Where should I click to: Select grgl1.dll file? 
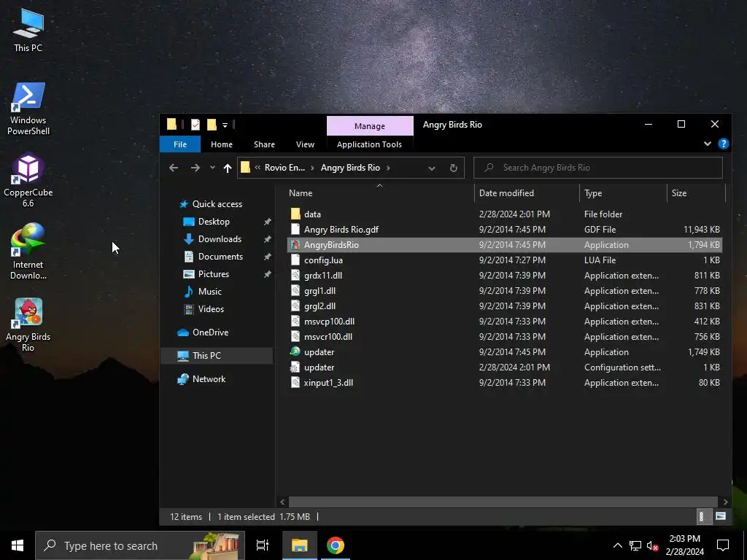pos(505,290)
